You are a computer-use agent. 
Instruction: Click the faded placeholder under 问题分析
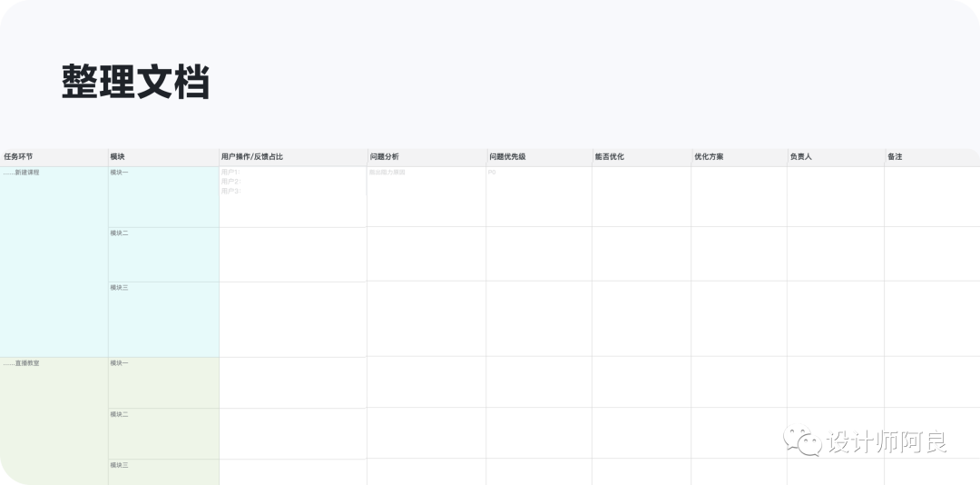pos(387,172)
